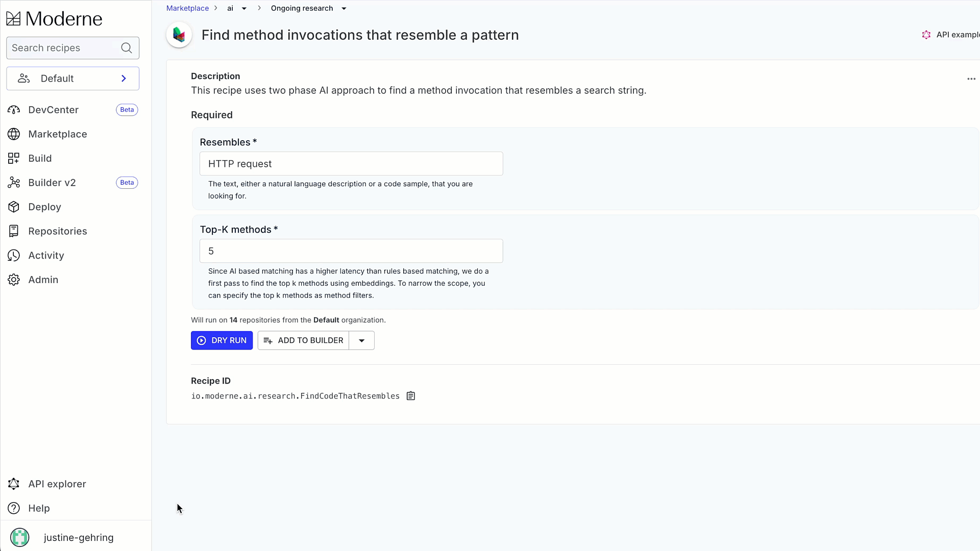Click the search magnifier icon
Image resolution: width=980 pixels, height=551 pixels.
pos(127,48)
